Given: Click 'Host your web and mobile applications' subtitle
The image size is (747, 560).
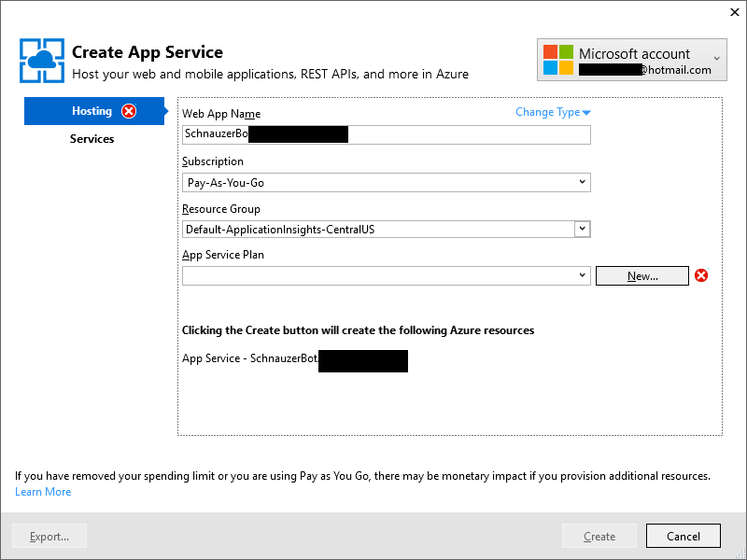Looking at the screenshot, I should coord(270,75).
